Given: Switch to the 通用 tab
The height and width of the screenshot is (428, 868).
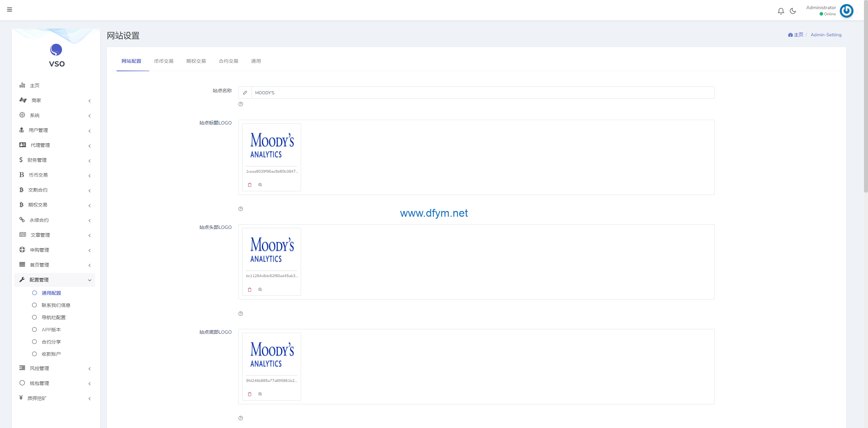Looking at the screenshot, I should click(256, 61).
